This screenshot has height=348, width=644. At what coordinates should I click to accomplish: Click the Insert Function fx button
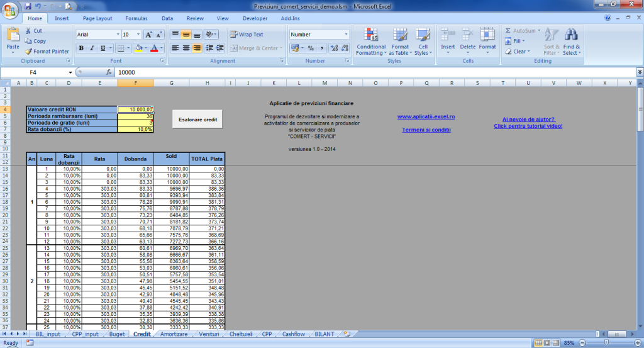tap(109, 72)
